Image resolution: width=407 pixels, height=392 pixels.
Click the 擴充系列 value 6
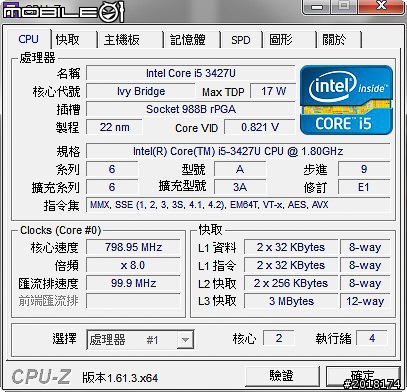pyautogui.click(x=112, y=187)
